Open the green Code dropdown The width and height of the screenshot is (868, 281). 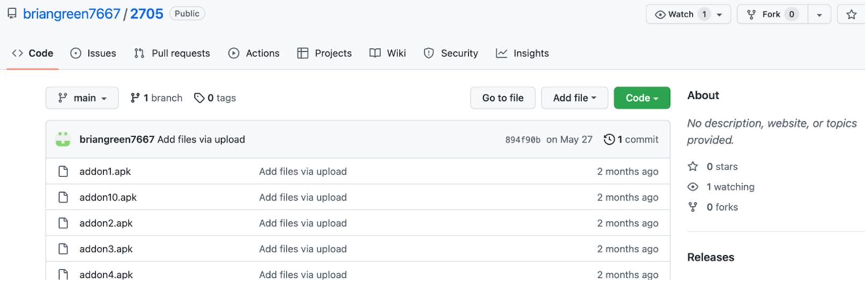coord(641,98)
